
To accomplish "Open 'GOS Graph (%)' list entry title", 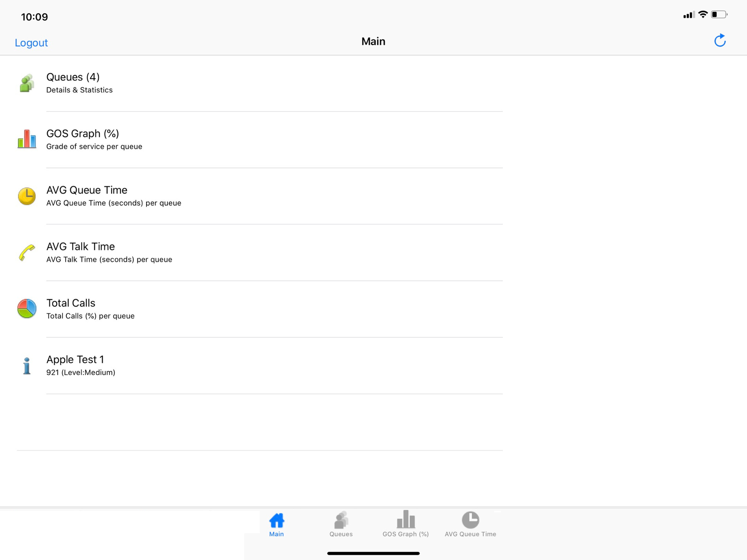I will [x=83, y=133].
